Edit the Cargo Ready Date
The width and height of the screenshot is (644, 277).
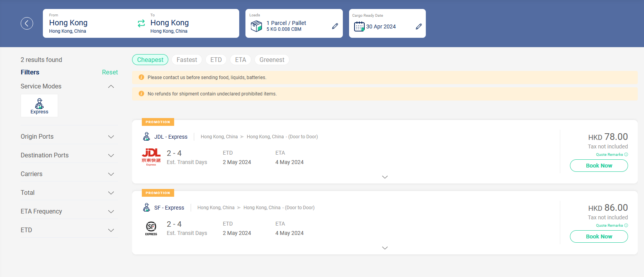click(419, 26)
